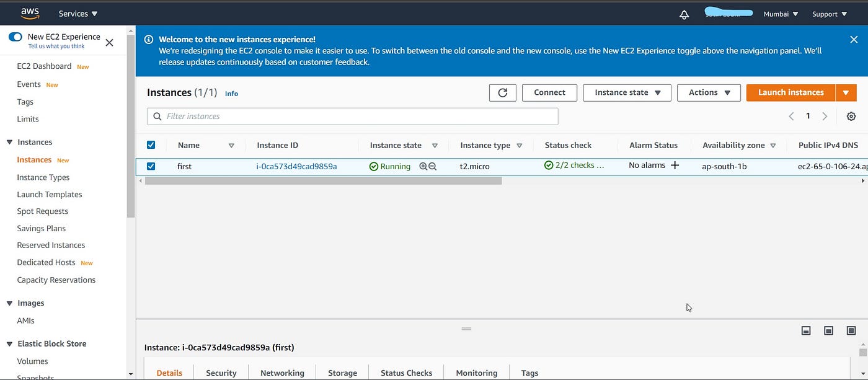Image resolution: width=868 pixels, height=380 pixels.
Task: Open the table preferences gear icon
Action: (x=851, y=117)
